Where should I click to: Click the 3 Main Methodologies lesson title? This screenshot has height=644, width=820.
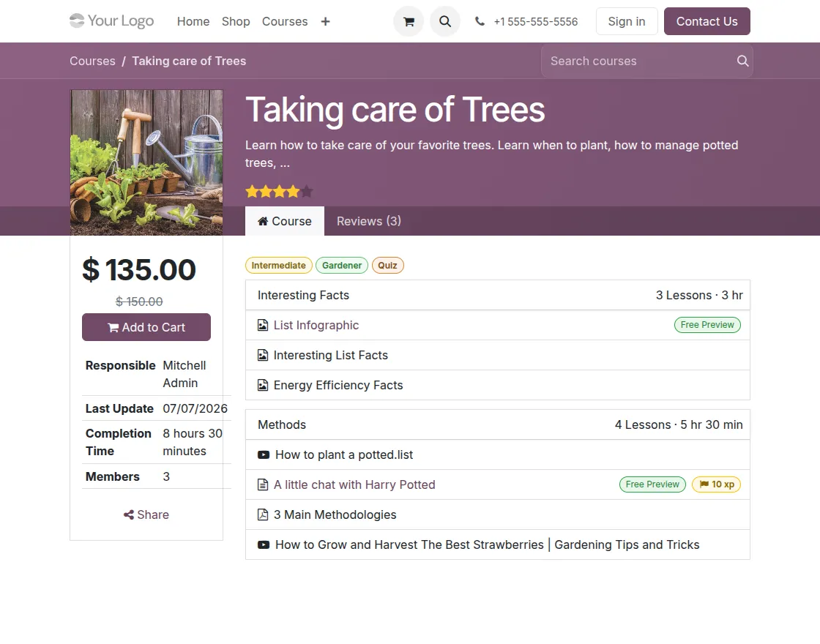coord(335,515)
